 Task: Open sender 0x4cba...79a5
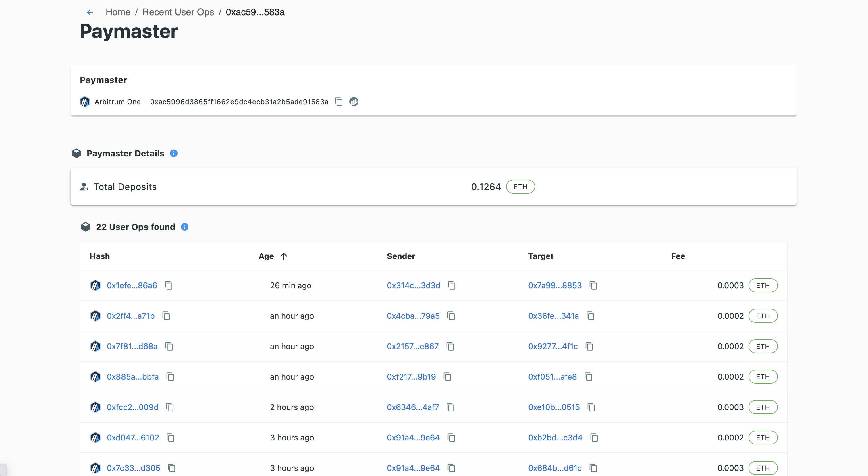coord(413,316)
